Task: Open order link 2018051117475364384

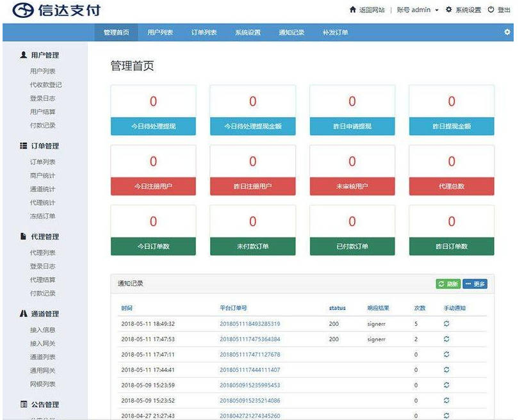Action: click(x=250, y=339)
